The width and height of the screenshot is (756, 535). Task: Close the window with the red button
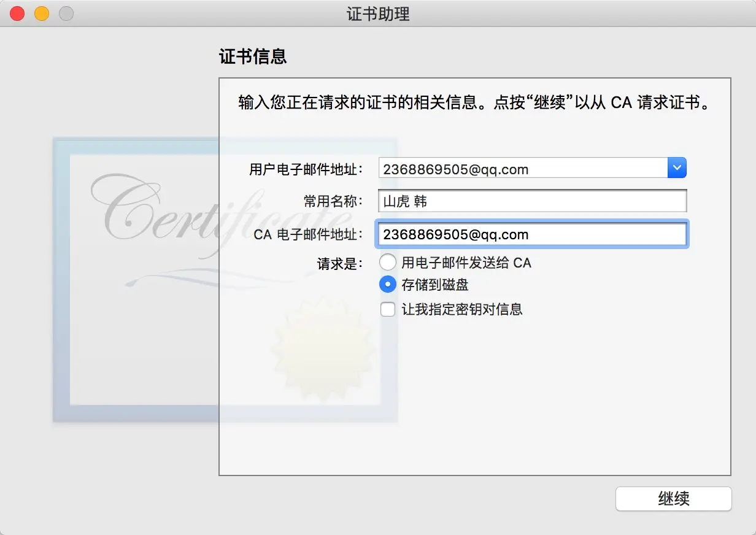17,13
